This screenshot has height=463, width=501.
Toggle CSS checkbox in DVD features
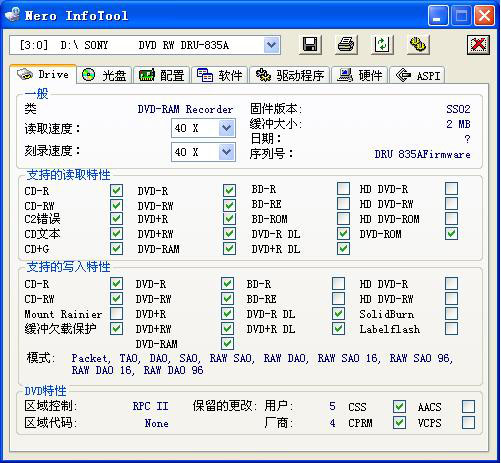(x=399, y=406)
